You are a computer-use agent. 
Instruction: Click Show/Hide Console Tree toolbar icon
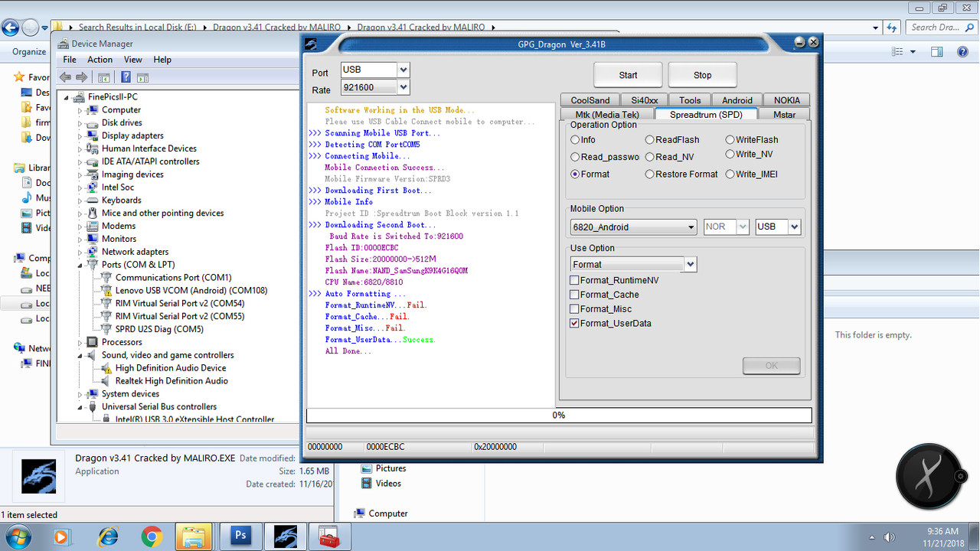[104, 77]
